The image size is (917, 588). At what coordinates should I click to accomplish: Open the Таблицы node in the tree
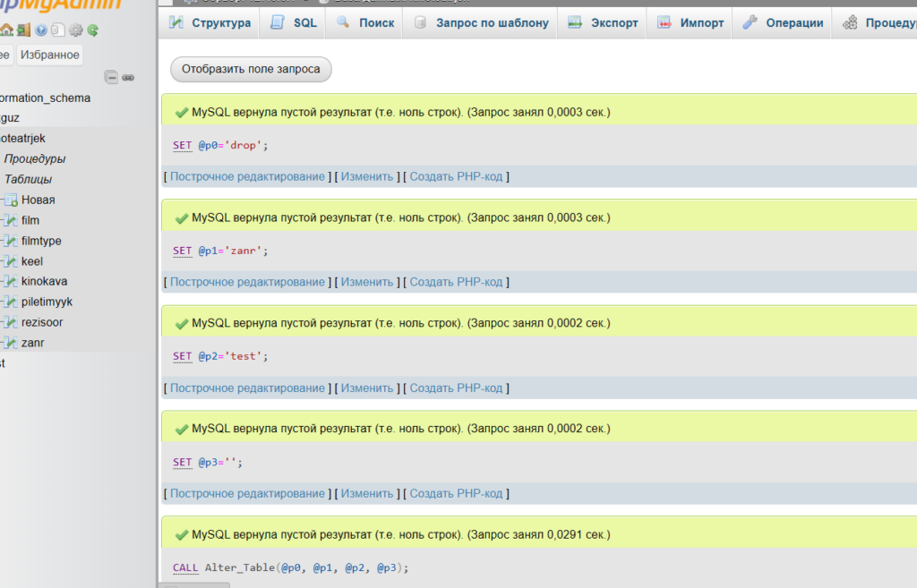[28, 179]
